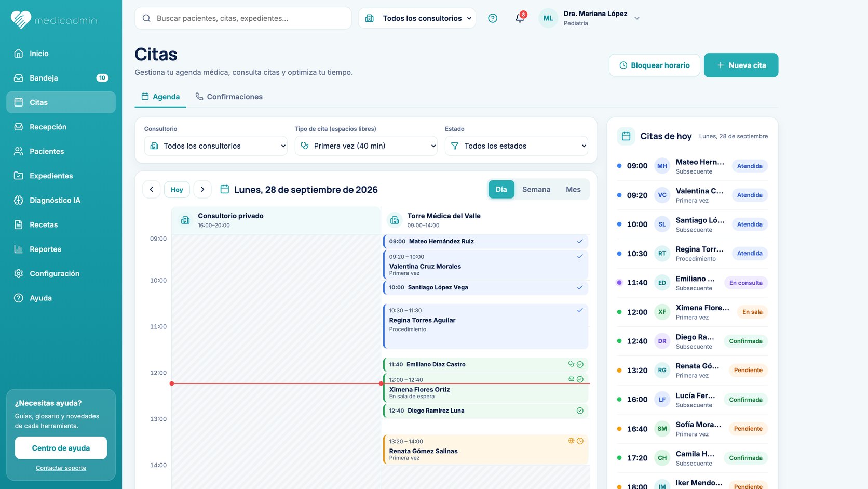Image resolution: width=868 pixels, height=489 pixels.
Task: Select the Agenda tab
Action: coord(160,97)
